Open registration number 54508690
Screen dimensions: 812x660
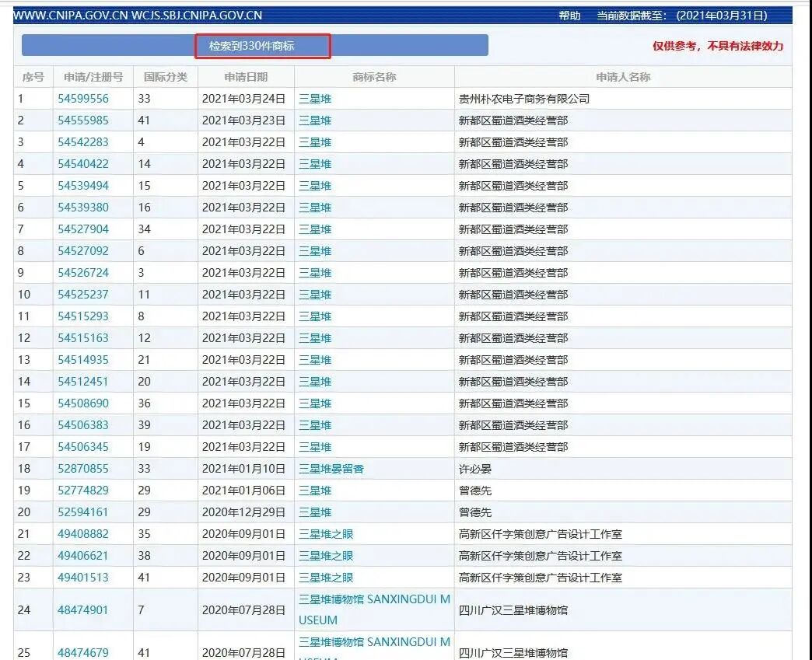(83, 403)
